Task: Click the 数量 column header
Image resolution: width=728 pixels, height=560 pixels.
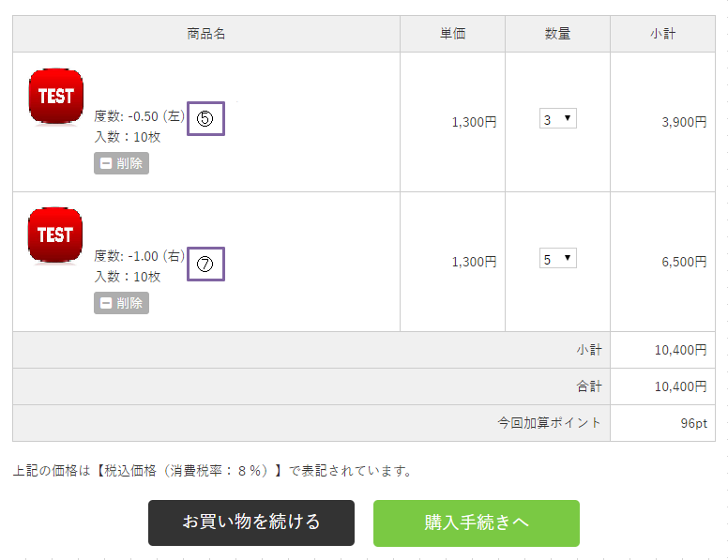Action: 557,34
